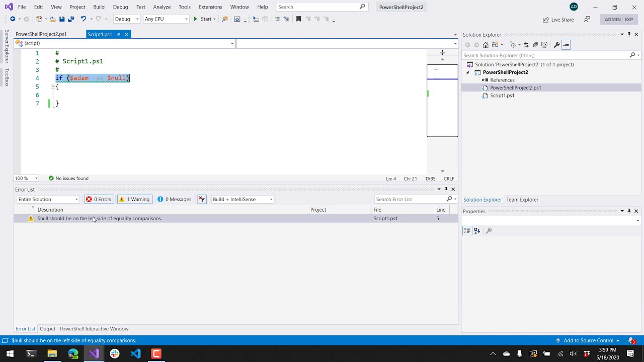This screenshot has height=362, width=644.
Task: Open the Extensions menu
Action: point(210,7)
